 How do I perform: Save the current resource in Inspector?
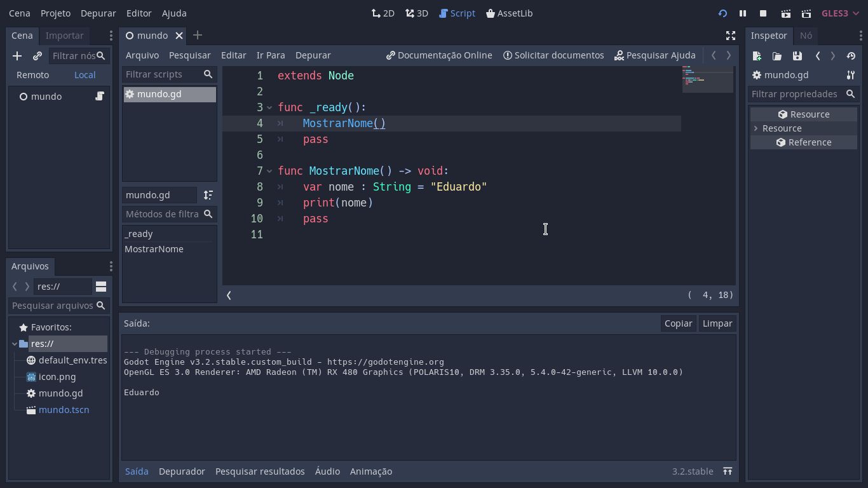(x=797, y=56)
